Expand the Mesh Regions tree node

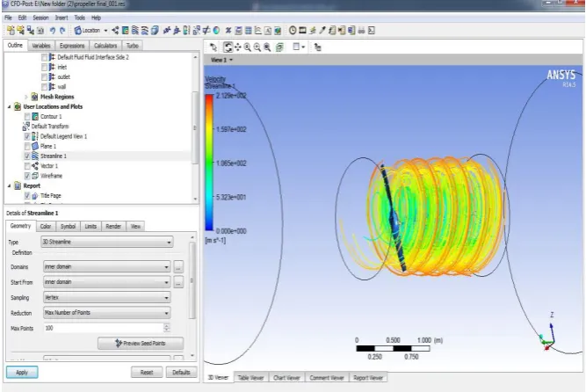pyautogui.click(x=26, y=97)
